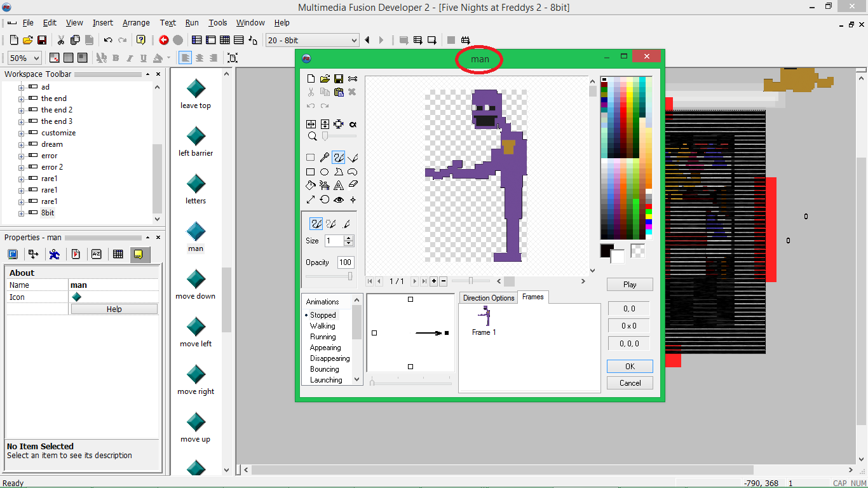Image resolution: width=868 pixels, height=488 pixels.
Task: Switch to the Direction Options tab
Action: (489, 298)
